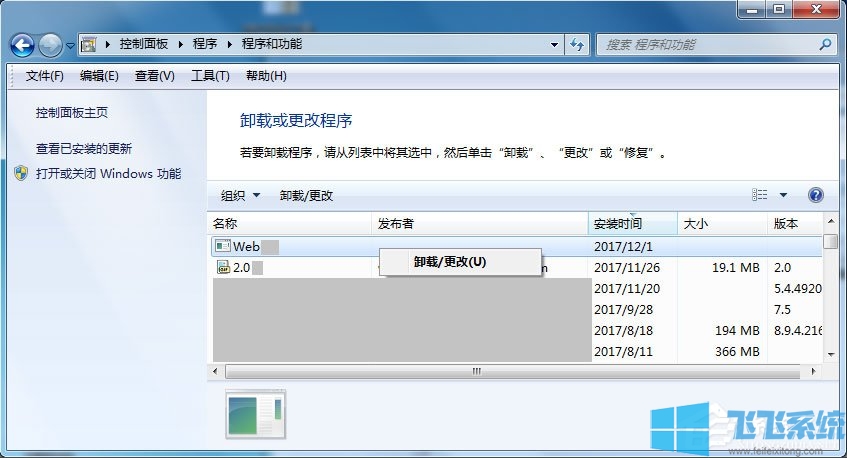Image resolution: width=847 pixels, height=458 pixels.
Task: Select 程序 in the address breadcrumb
Action: tap(205, 44)
